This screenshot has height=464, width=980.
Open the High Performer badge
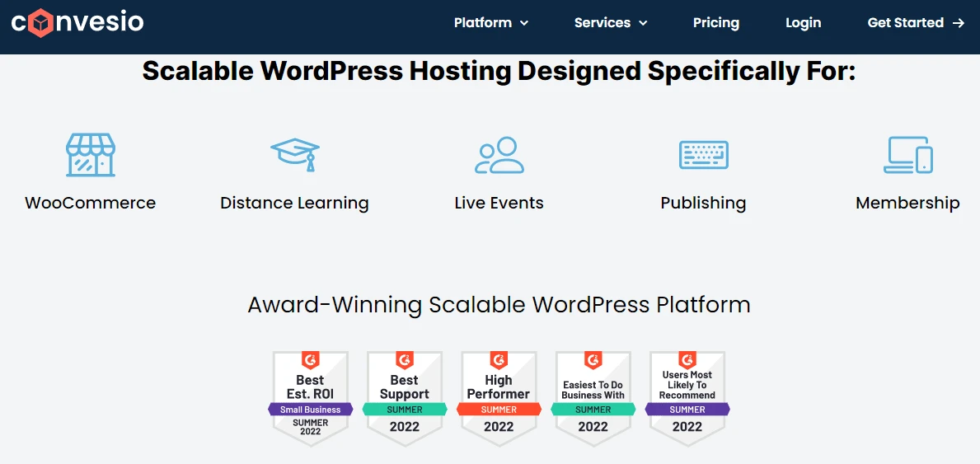pyautogui.click(x=499, y=398)
